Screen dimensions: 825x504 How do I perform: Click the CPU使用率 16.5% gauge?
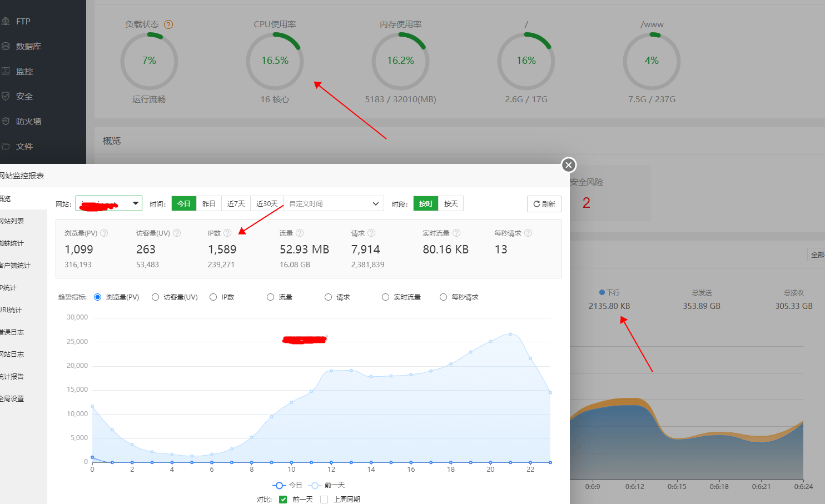pyautogui.click(x=275, y=61)
